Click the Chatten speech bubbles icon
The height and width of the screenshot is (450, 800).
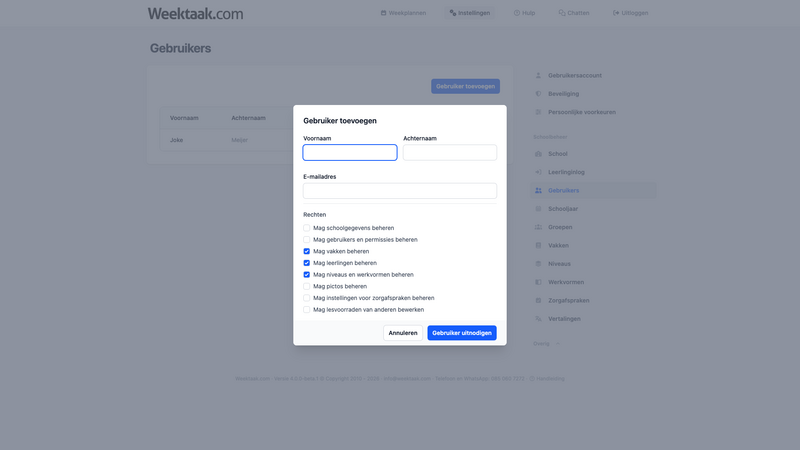pos(562,13)
